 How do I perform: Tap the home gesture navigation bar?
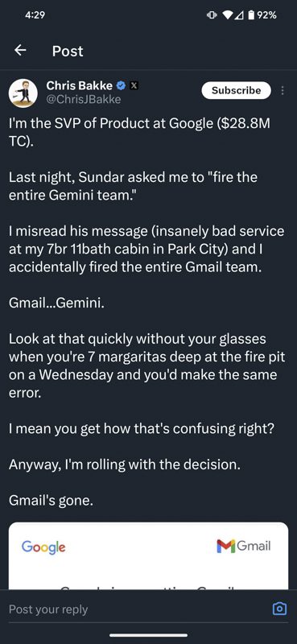point(148,635)
